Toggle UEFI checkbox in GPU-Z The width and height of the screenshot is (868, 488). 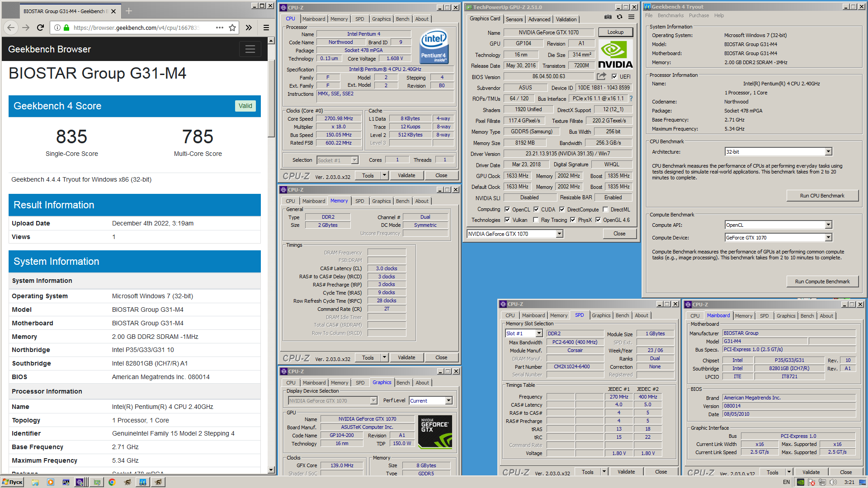click(614, 76)
